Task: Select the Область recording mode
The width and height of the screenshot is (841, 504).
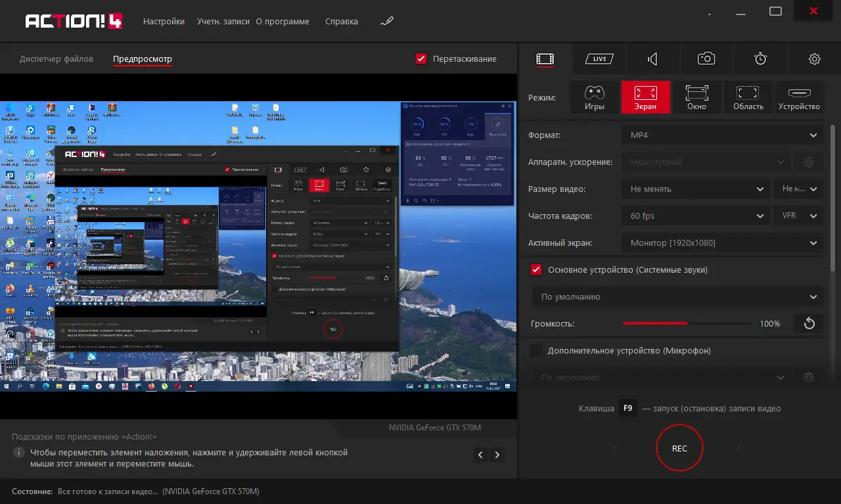Action: 748,97
